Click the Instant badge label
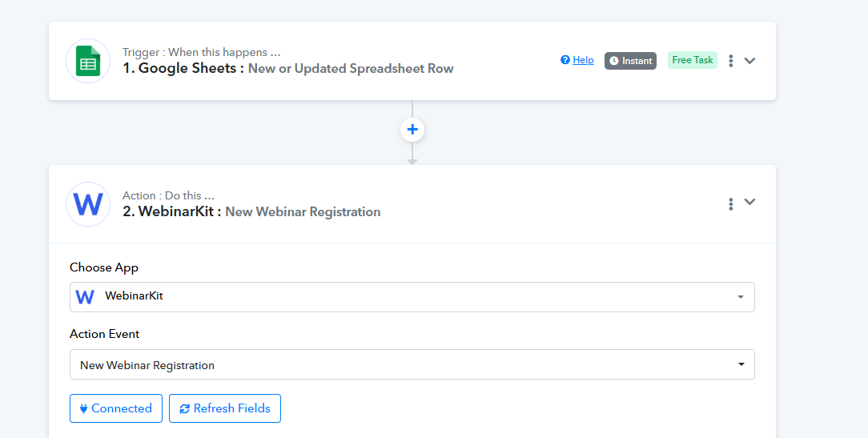The width and height of the screenshot is (868, 438). point(637,61)
